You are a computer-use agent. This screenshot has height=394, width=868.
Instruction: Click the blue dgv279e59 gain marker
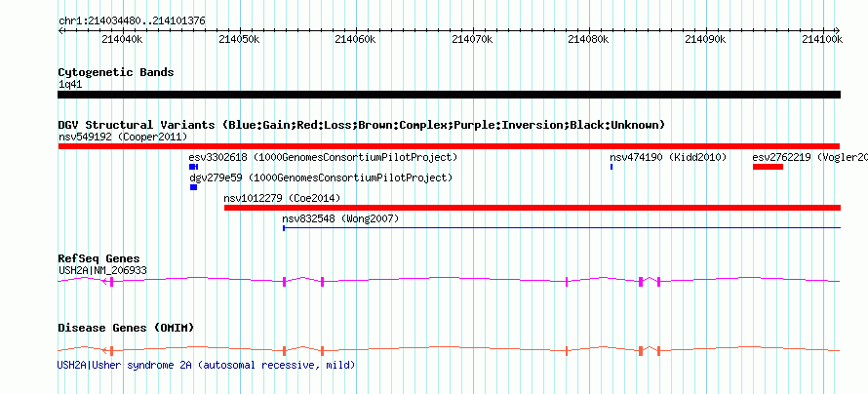(193, 187)
